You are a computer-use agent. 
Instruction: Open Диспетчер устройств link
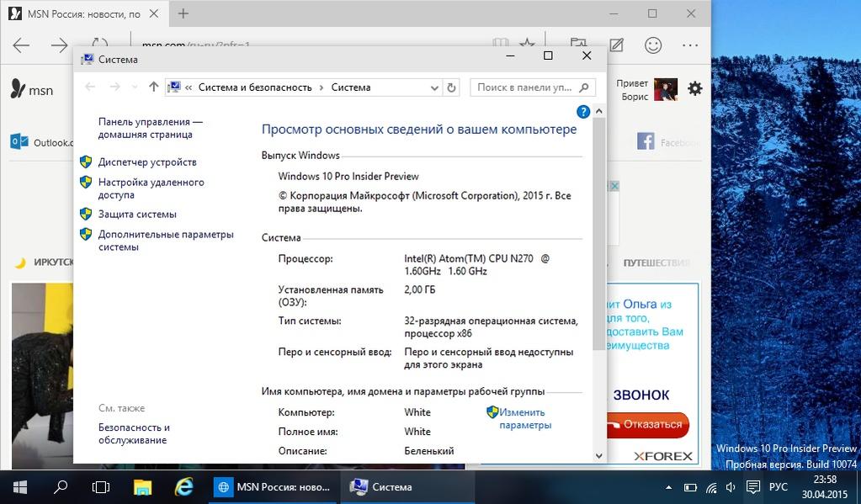pos(147,162)
